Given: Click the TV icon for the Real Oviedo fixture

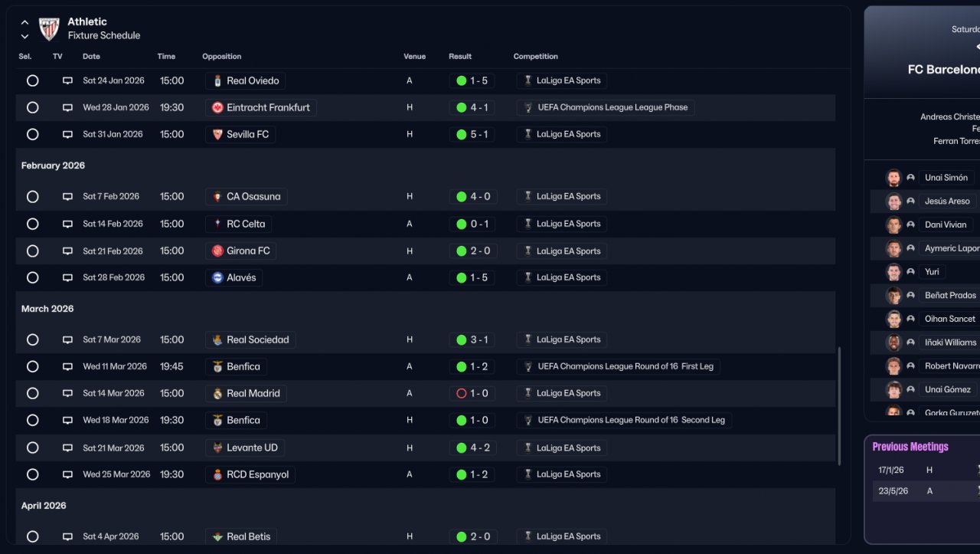Looking at the screenshot, I should (67, 80).
